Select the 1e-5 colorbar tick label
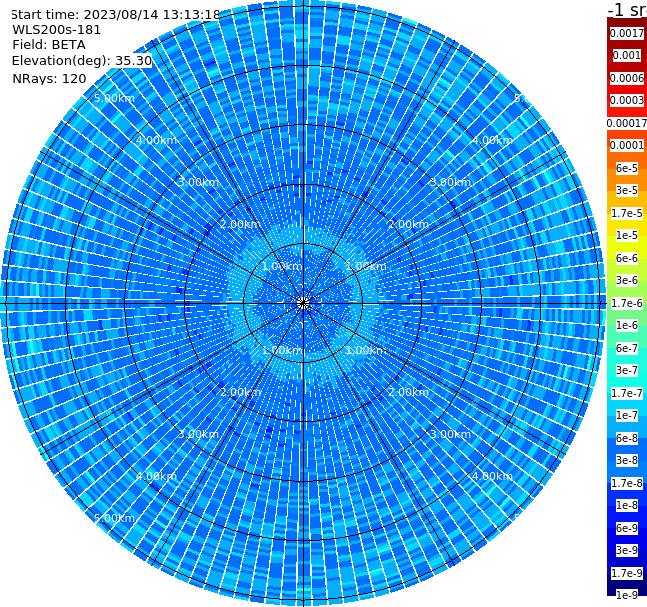The image size is (647, 607). pyautogui.click(x=627, y=235)
